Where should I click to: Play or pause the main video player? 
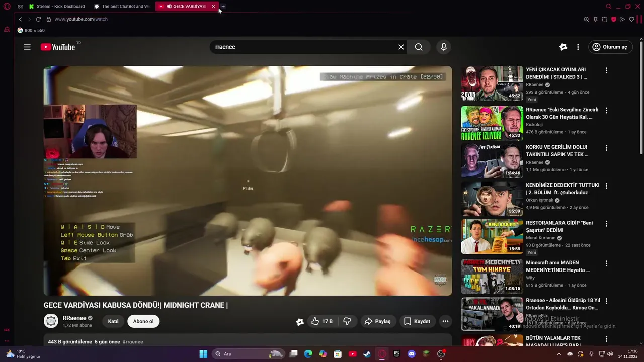(248, 180)
